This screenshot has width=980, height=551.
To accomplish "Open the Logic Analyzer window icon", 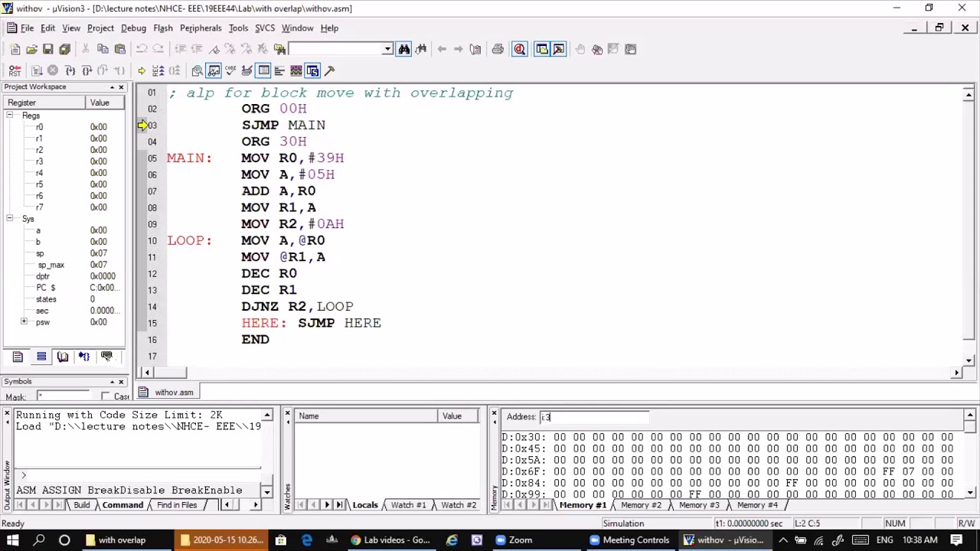I will pyautogui.click(x=296, y=71).
